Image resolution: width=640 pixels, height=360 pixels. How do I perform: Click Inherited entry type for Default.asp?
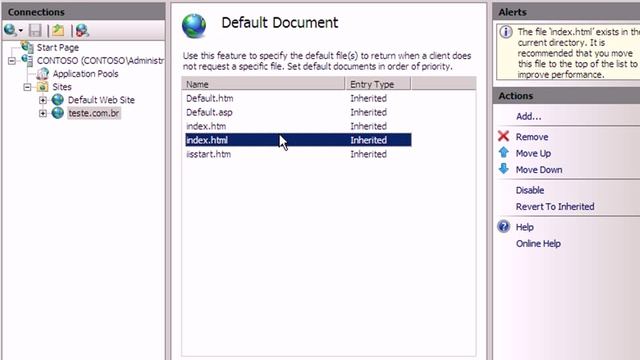[x=368, y=112]
